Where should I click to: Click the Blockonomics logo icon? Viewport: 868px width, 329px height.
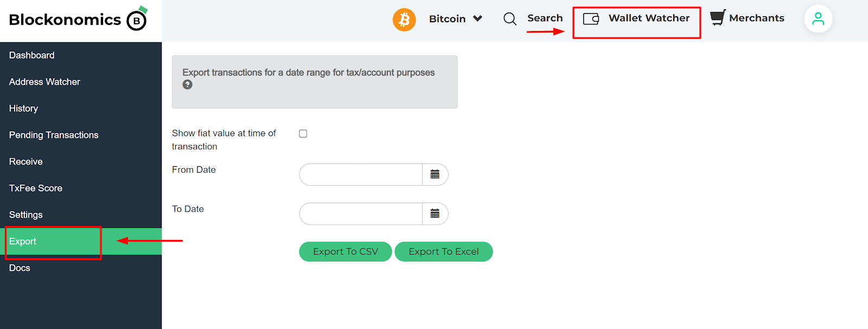[137, 20]
